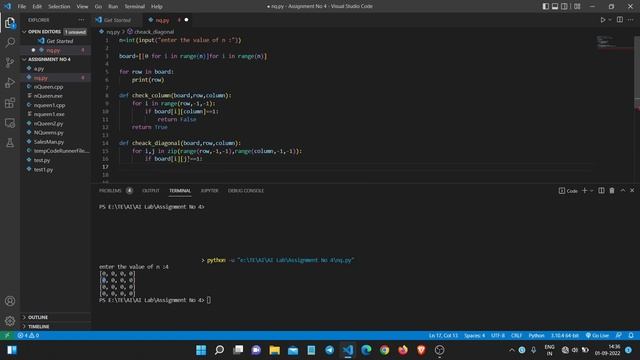Run Python file with play button

pyautogui.click(x=602, y=20)
